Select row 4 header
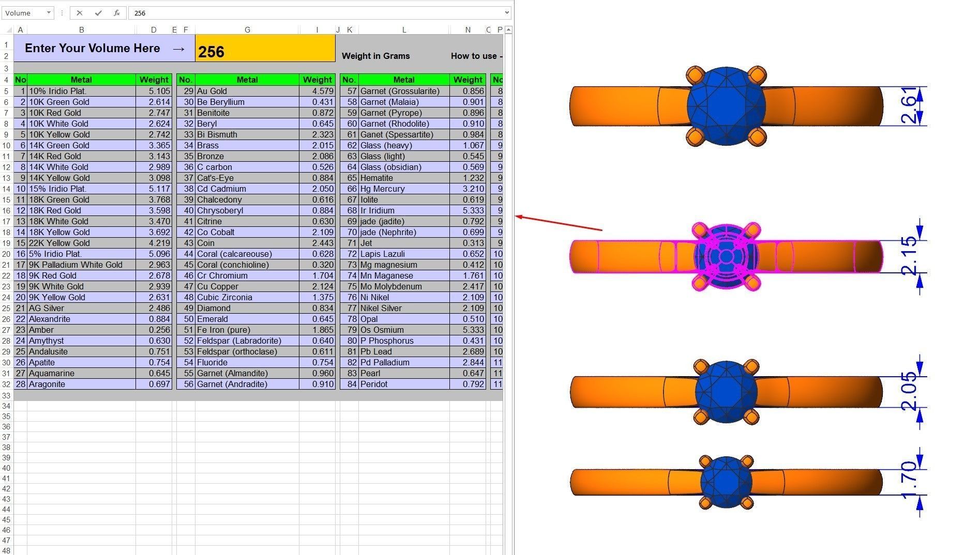980x555 pixels. (7, 80)
